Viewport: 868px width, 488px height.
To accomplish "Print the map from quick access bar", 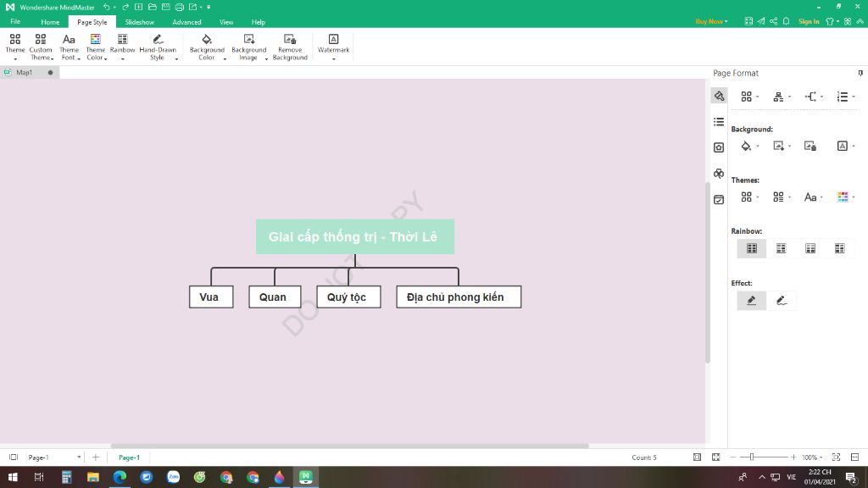I will (180, 7).
